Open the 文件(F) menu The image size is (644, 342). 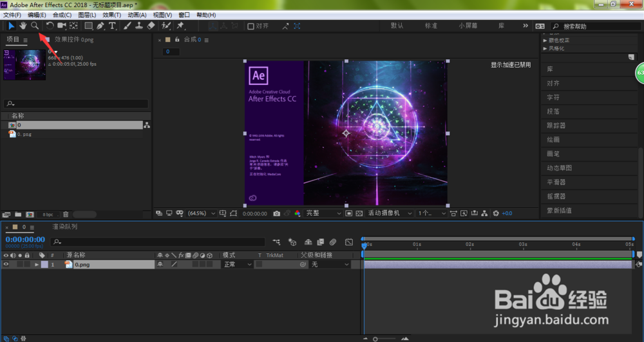tap(12, 15)
